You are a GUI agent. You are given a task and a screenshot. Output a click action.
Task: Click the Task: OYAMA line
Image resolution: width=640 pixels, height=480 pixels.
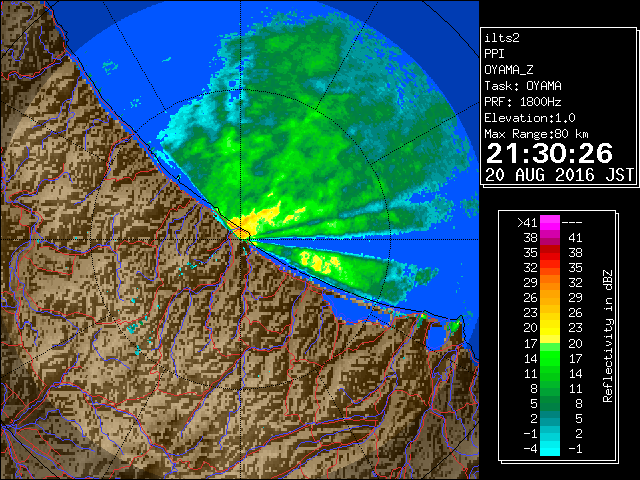523,86
